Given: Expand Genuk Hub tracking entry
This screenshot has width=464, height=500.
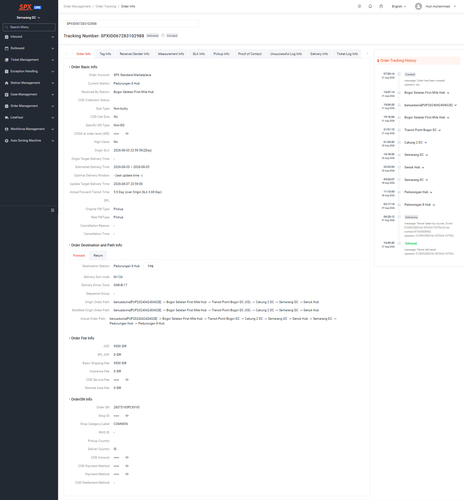Looking at the screenshot, I should (423, 168).
